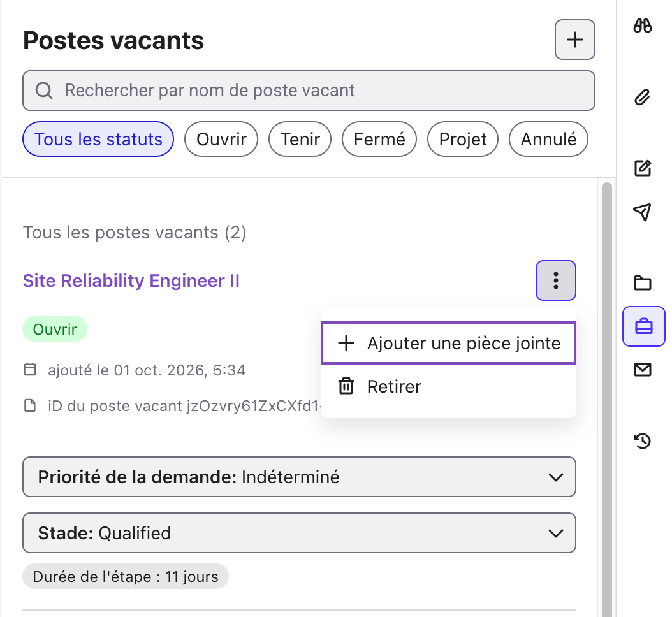Click the Tous les postes vacants (2) heading
672x617 pixels.
[135, 232]
